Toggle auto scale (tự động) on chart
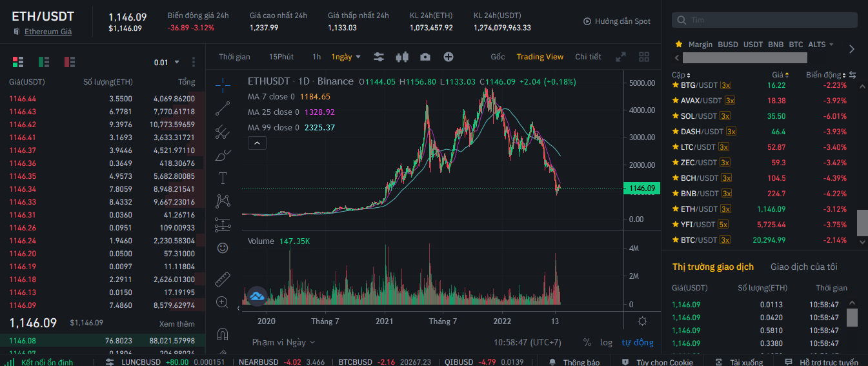Viewport: 868px width, 366px height. pos(638,342)
